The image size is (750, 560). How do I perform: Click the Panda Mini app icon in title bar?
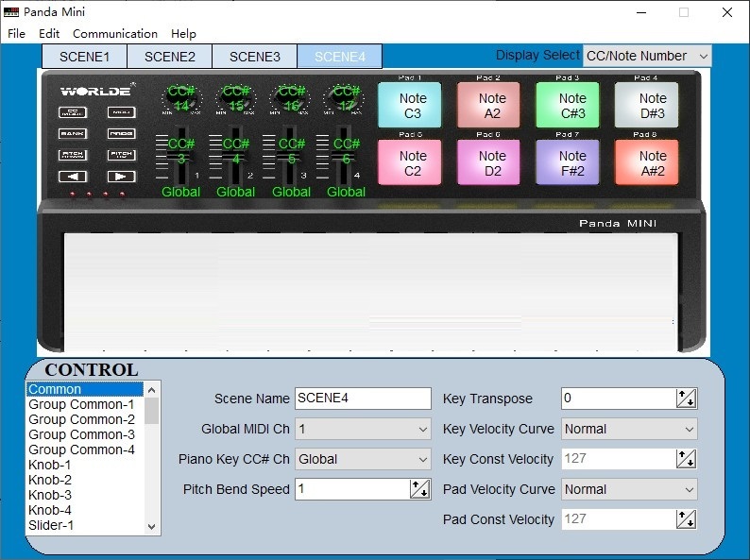pyautogui.click(x=11, y=12)
